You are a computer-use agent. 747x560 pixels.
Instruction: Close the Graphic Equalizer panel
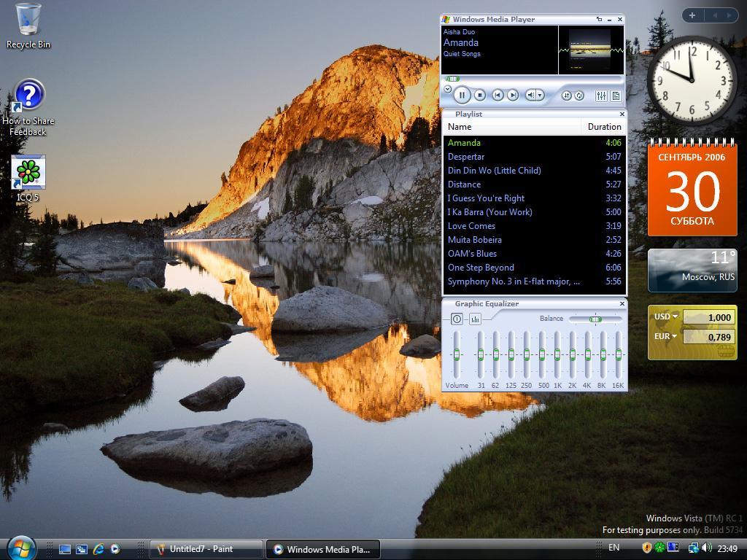coord(622,304)
